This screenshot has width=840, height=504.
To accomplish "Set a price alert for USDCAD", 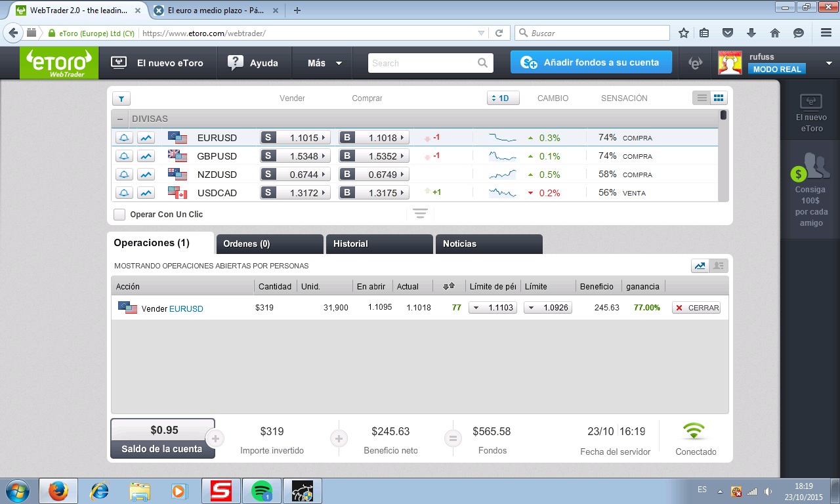I will 124,193.
